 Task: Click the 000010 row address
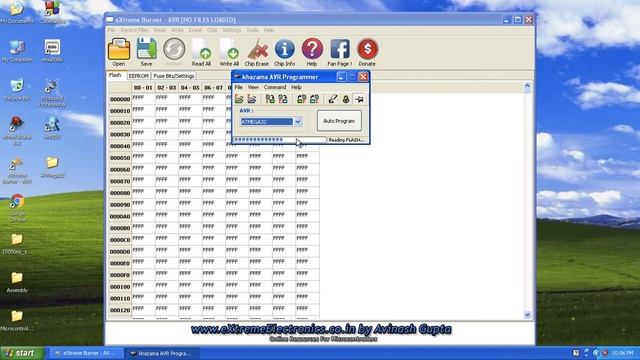(x=120, y=111)
